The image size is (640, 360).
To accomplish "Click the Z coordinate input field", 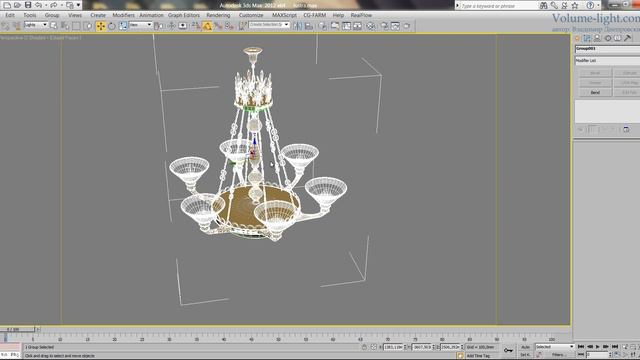I will click(450, 347).
